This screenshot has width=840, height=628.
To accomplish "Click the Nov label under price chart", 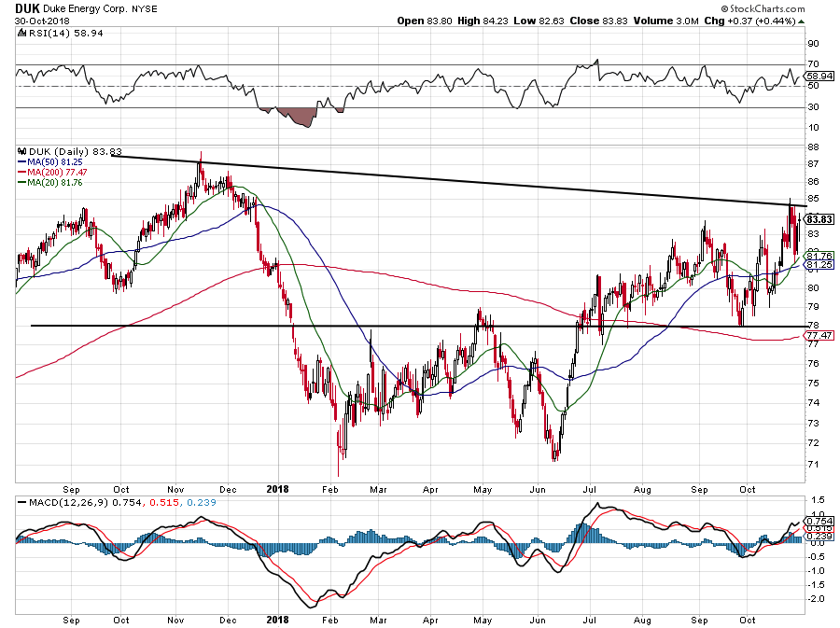I will click(x=175, y=489).
